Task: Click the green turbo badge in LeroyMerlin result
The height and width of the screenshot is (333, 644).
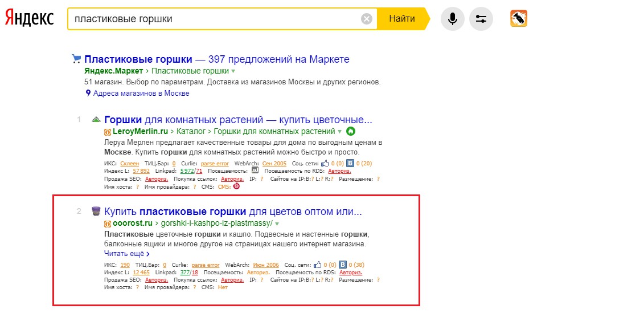Action: pyautogui.click(x=351, y=132)
